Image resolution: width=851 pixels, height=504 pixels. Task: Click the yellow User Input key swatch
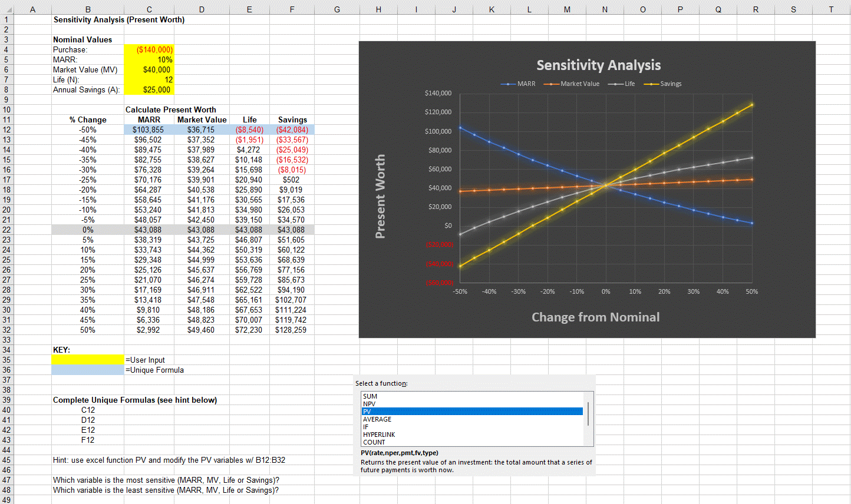[x=88, y=360]
